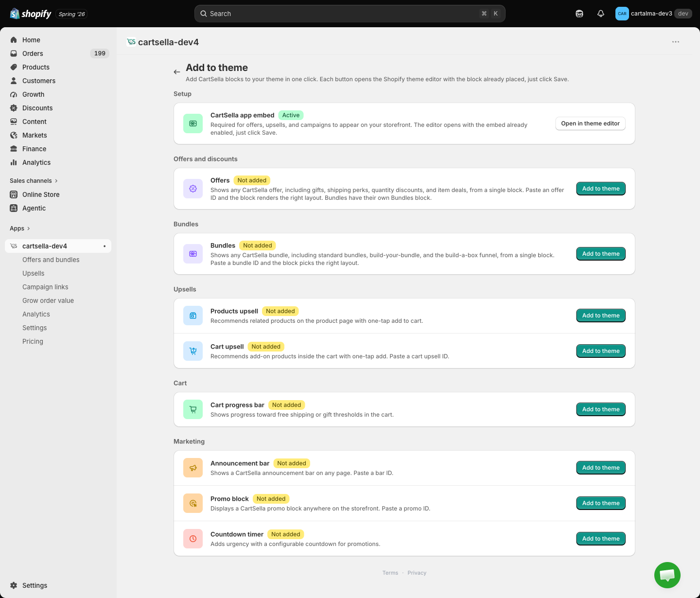Click the Shopify logo
Image resolution: width=700 pixels, height=598 pixels.
tap(31, 14)
